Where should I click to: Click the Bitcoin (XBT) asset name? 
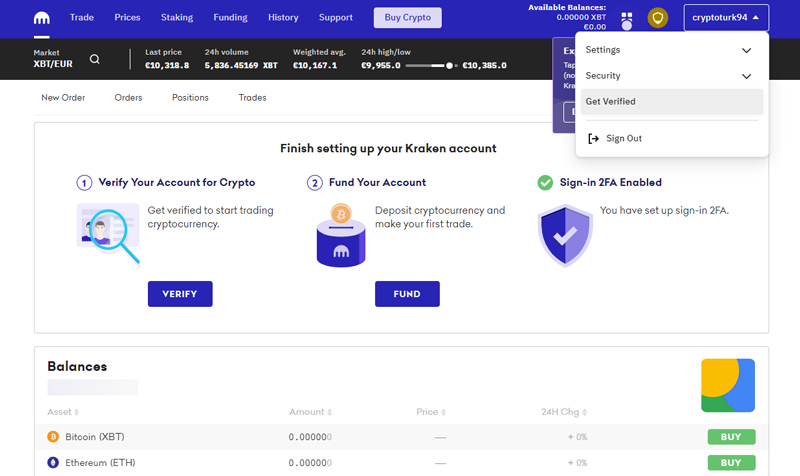[x=95, y=437]
